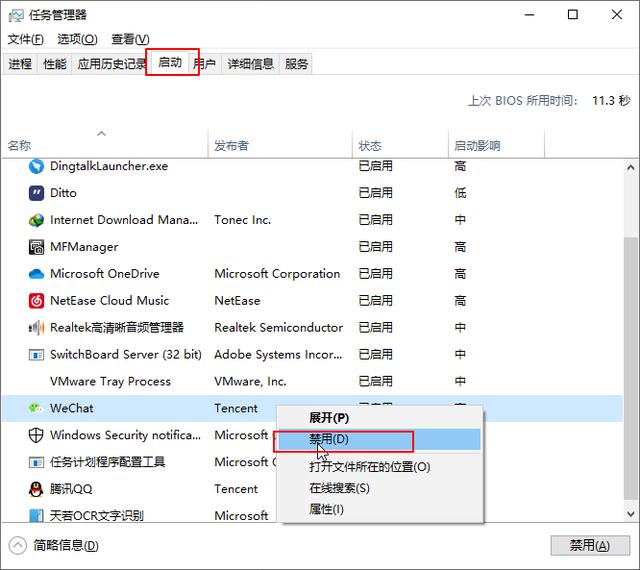Select the Realtek audio manager icon
The height and width of the screenshot is (570, 640).
(x=36, y=328)
